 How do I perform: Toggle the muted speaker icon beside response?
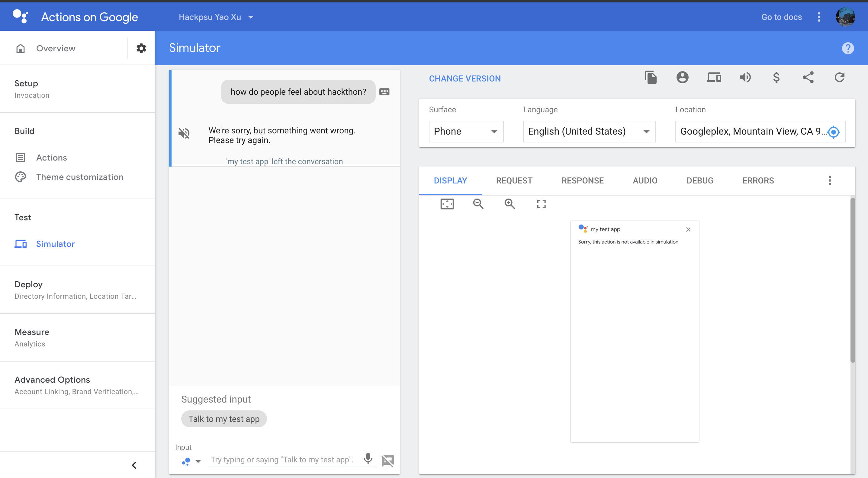[x=184, y=133]
